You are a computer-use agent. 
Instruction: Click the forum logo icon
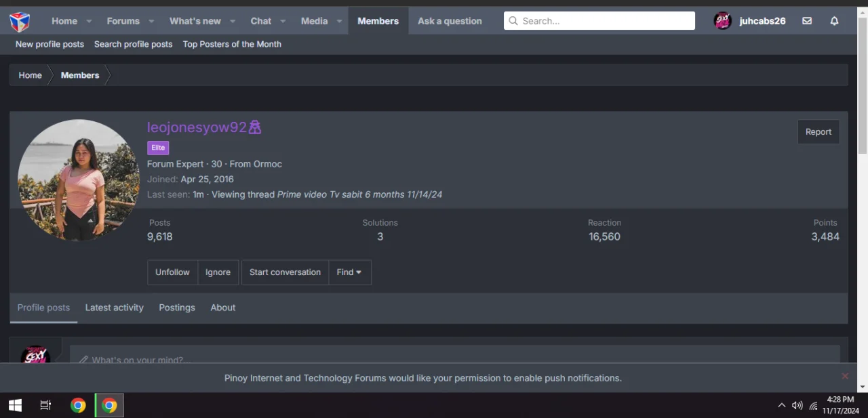pyautogui.click(x=20, y=21)
